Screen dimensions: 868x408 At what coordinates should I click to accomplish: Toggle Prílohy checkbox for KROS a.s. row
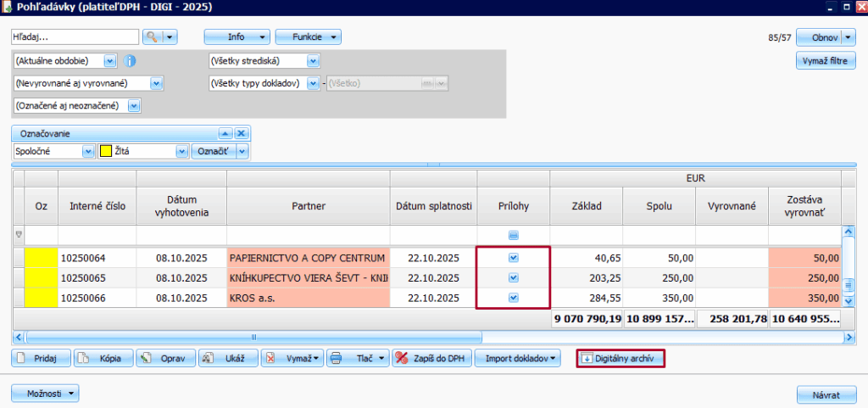click(514, 298)
